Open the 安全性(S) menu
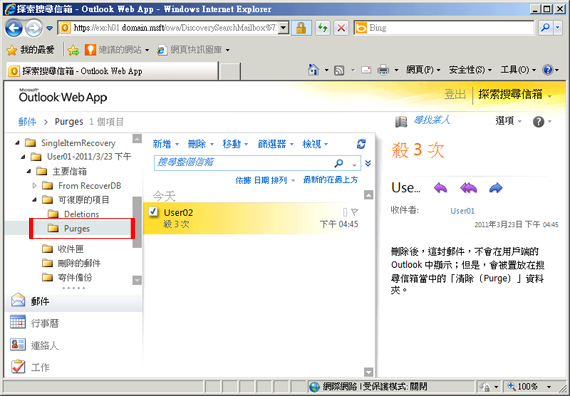 470,69
